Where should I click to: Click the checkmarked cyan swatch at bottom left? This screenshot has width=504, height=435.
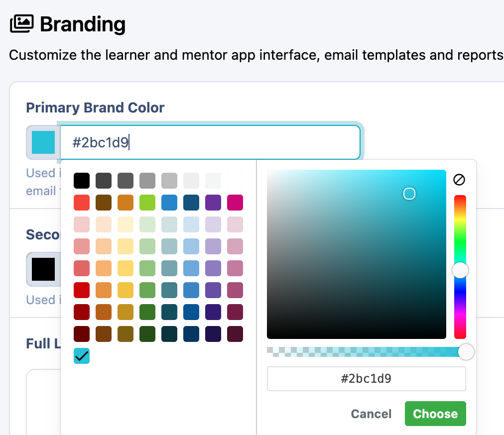81,356
